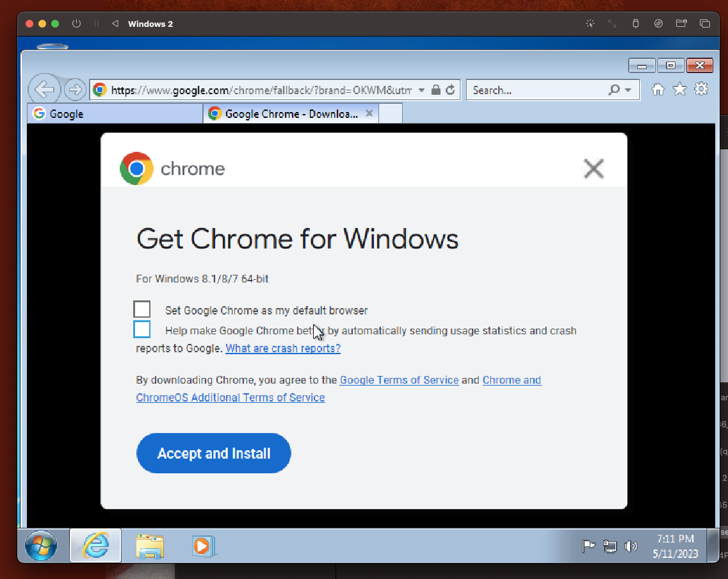Open a new blank tab

pos(391,114)
